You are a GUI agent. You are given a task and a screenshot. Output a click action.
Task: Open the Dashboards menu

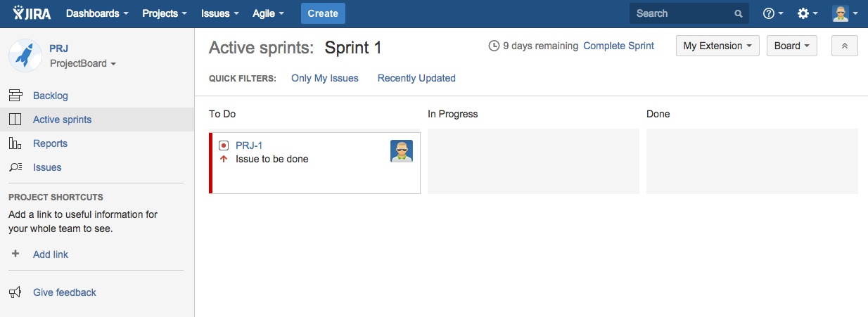click(97, 13)
